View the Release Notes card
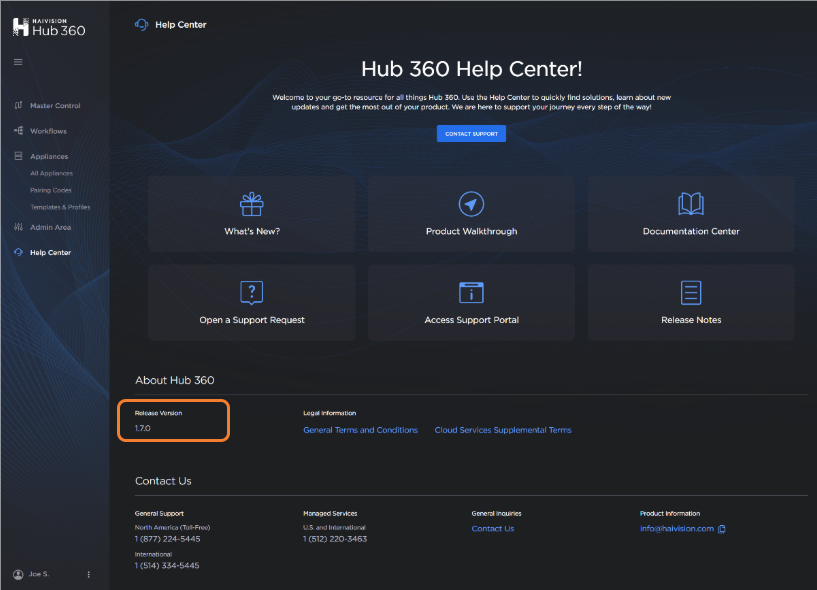 691,302
